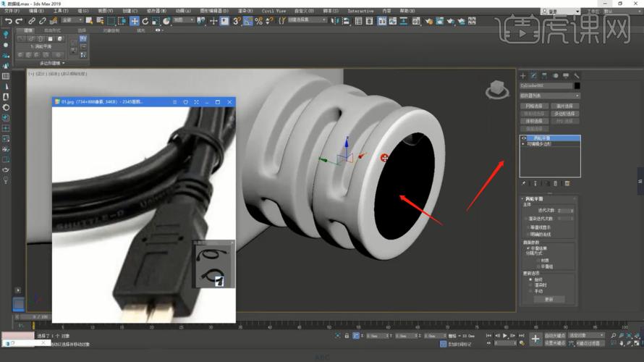Viewport: 644px width, 362px height.
Task: Click Configure Modifier Sets icon
Action: pyautogui.click(x=567, y=183)
